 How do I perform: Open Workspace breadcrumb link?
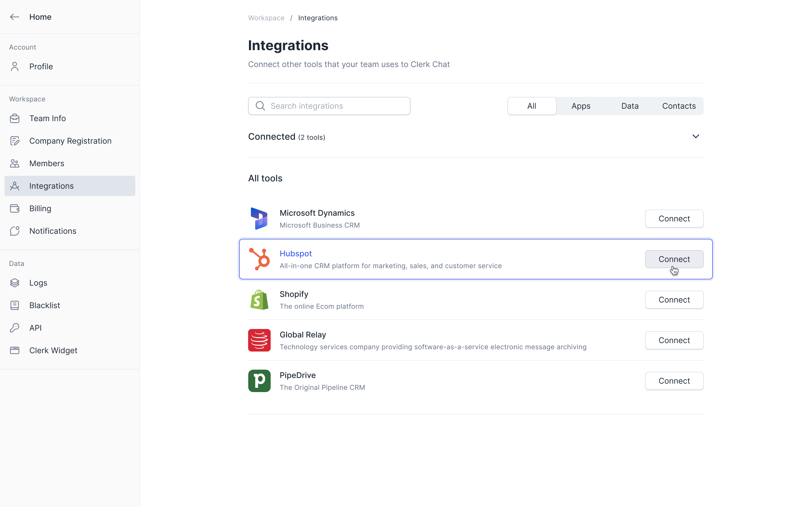(x=266, y=18)
